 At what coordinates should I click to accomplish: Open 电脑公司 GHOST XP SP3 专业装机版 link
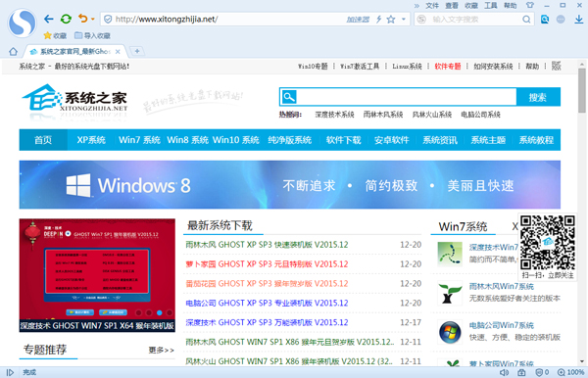coord(267,303)
